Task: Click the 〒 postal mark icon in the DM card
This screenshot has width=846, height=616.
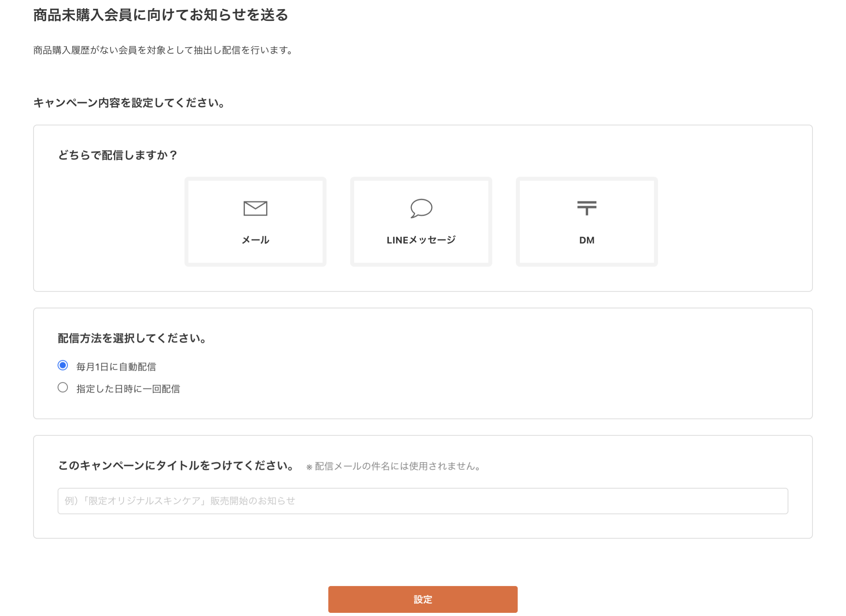Action: 586,208
